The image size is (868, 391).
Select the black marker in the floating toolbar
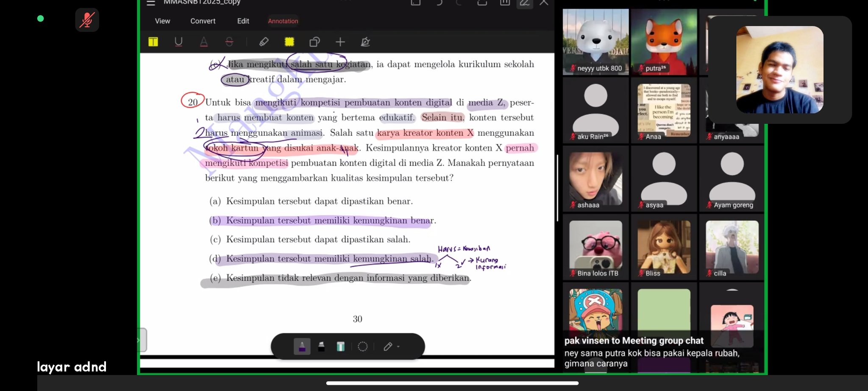point(321,346)
